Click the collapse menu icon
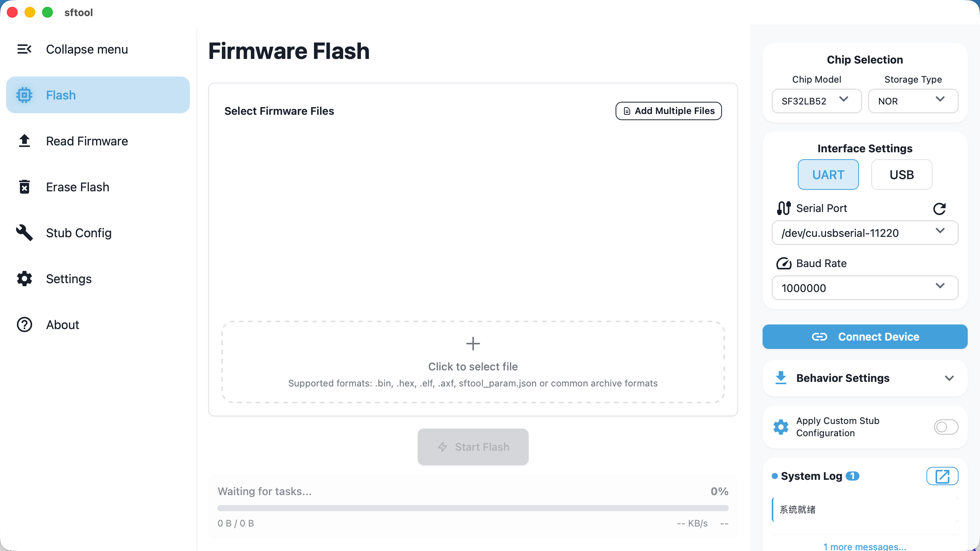This screenshot has height=551, width=980. coord(24,49)
